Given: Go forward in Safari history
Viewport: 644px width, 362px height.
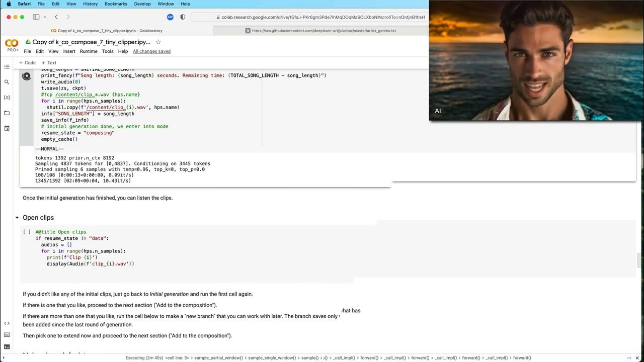Looking at the screenshot, I should pos(68,17).
